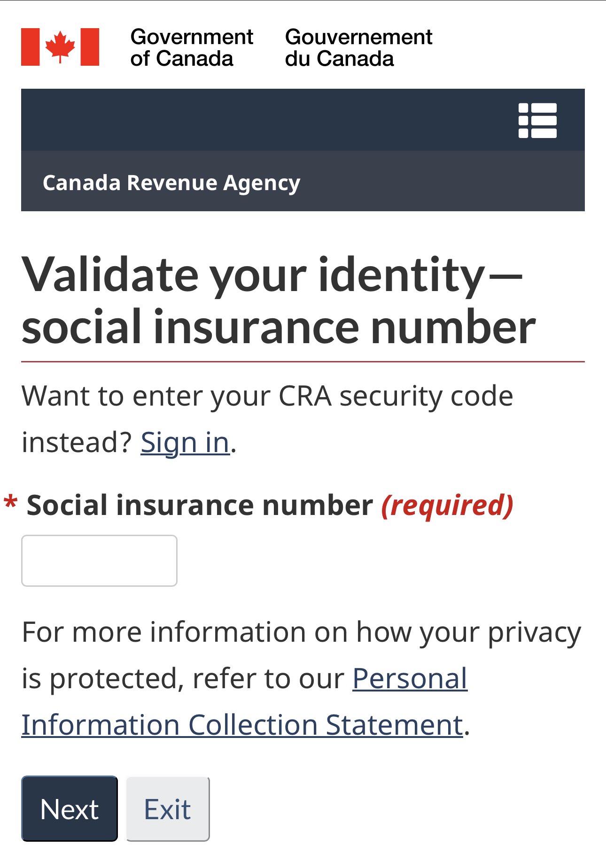The image size is (606, 868).
Task: Click the 'Social insurance number' field label
Action: coord(200,505)
